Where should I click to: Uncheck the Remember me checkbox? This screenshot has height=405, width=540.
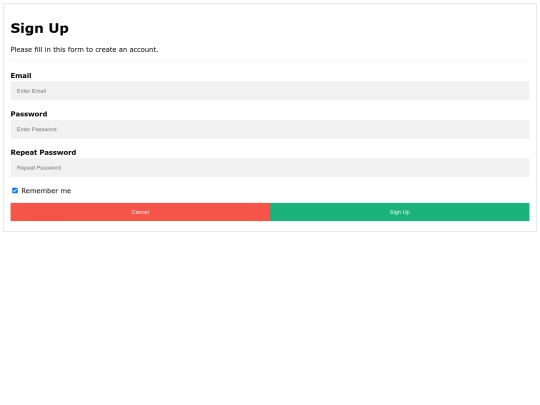15,190
